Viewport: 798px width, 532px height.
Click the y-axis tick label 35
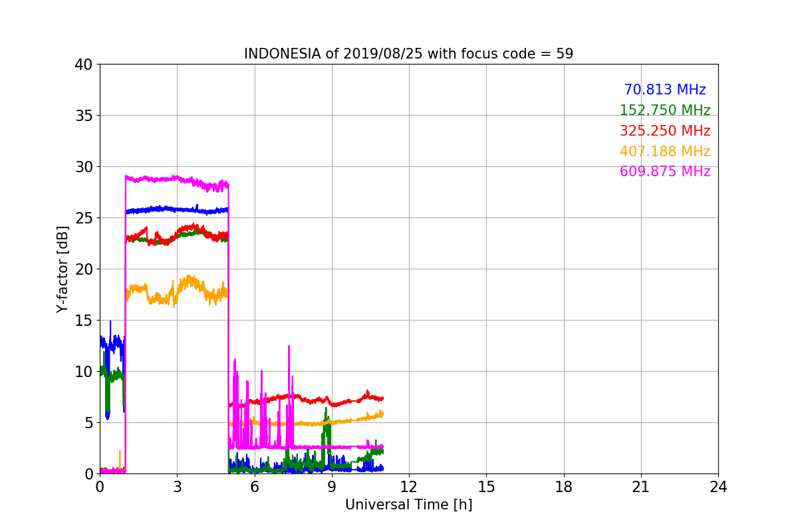pyautogui.click(x=84, y=116)
